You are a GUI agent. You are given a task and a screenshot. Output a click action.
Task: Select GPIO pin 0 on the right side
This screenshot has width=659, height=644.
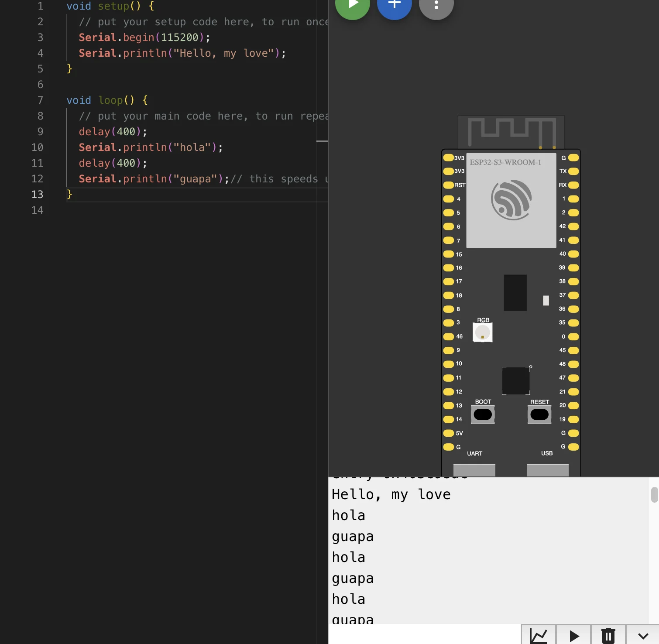pyautogui.click(x=573, y=336)
